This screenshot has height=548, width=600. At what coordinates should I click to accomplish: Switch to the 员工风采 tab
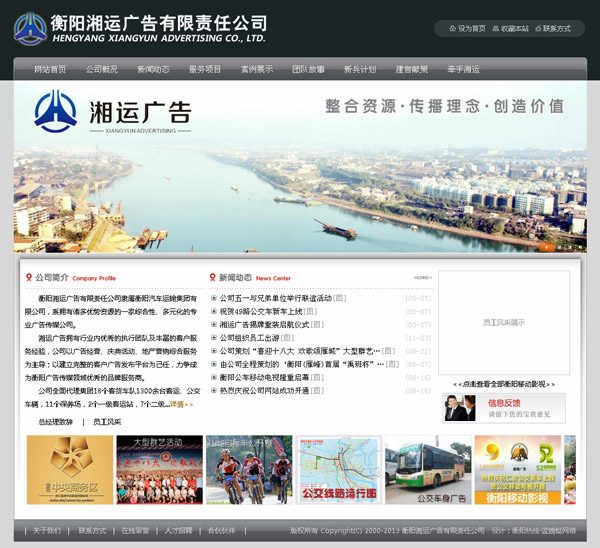point(107,422)
